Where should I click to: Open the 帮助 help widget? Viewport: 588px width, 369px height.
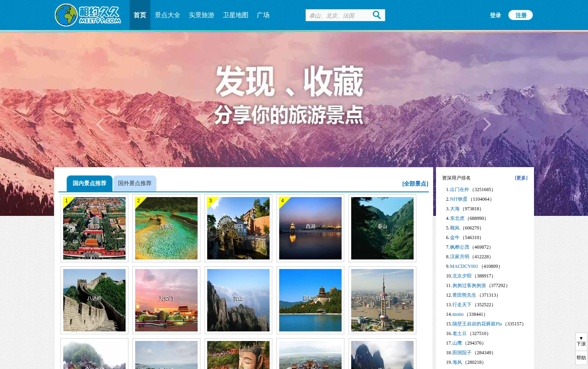tap(581, 358)
